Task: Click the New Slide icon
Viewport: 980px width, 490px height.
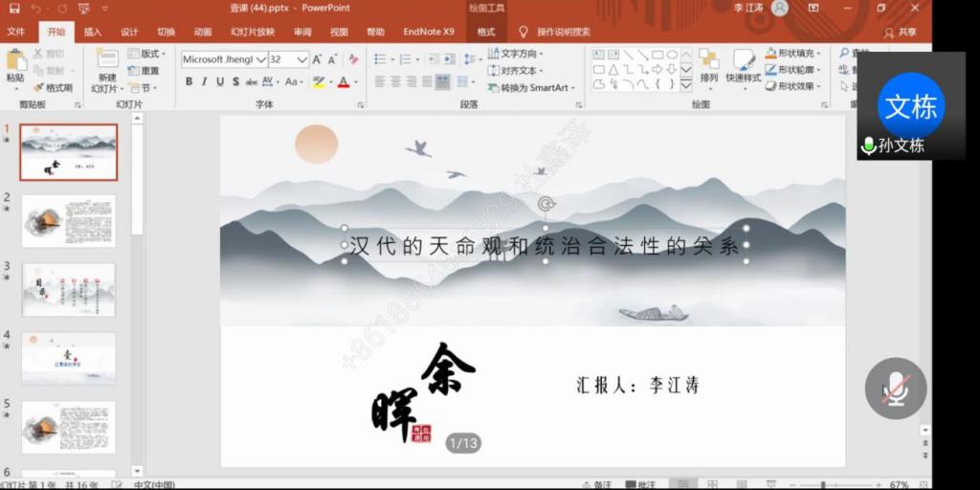Action: (107, 65)
